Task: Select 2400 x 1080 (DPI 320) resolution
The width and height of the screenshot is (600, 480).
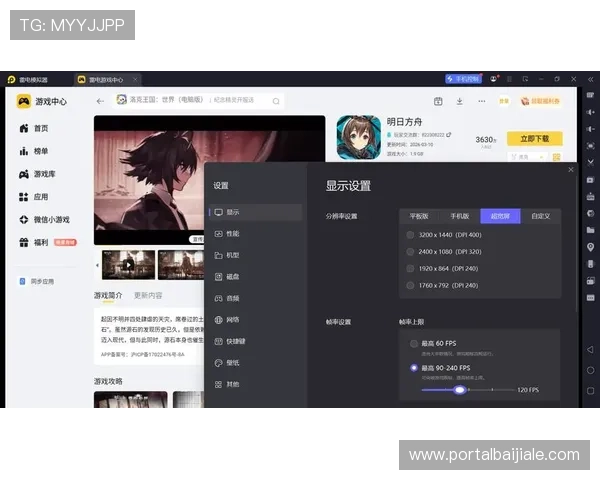Action: pyautogui.click(x=444, y=251)
